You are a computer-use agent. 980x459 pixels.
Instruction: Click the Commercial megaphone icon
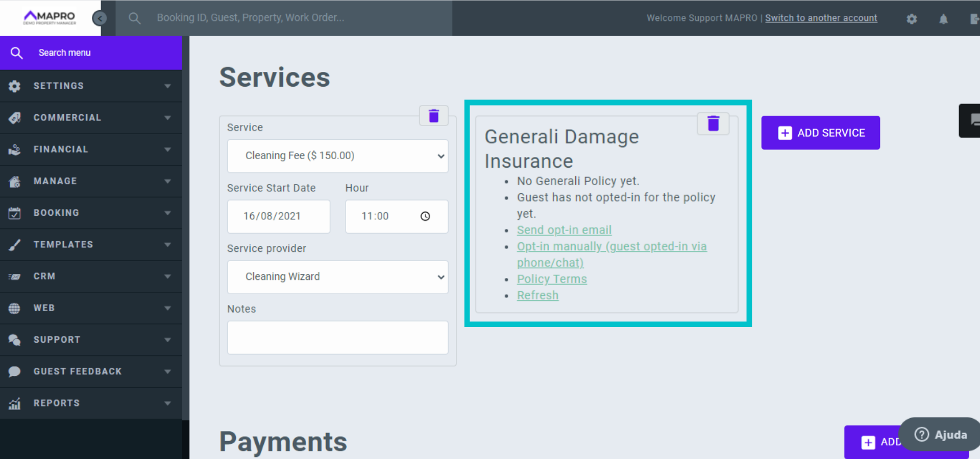pyautogui.click(x=15, y=117)
